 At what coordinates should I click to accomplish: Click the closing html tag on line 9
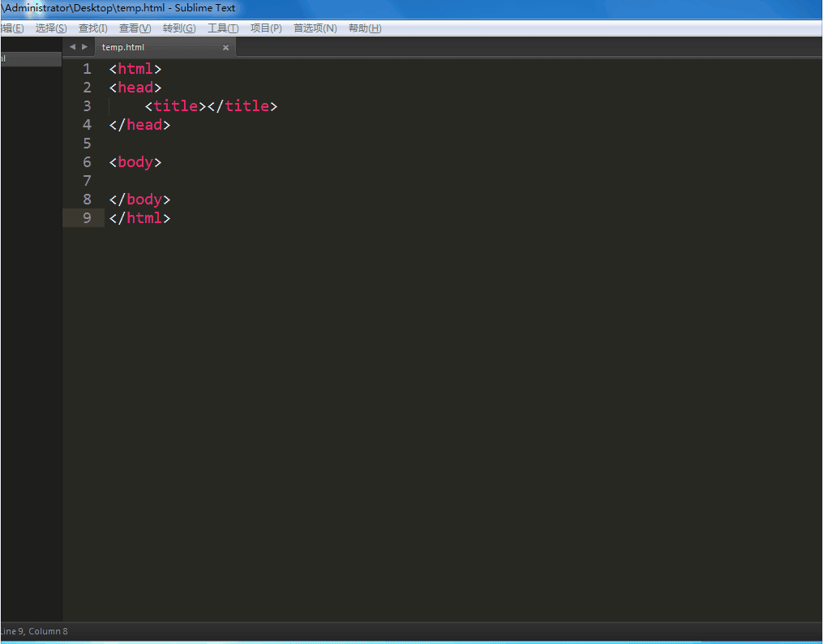click(139, 218)
